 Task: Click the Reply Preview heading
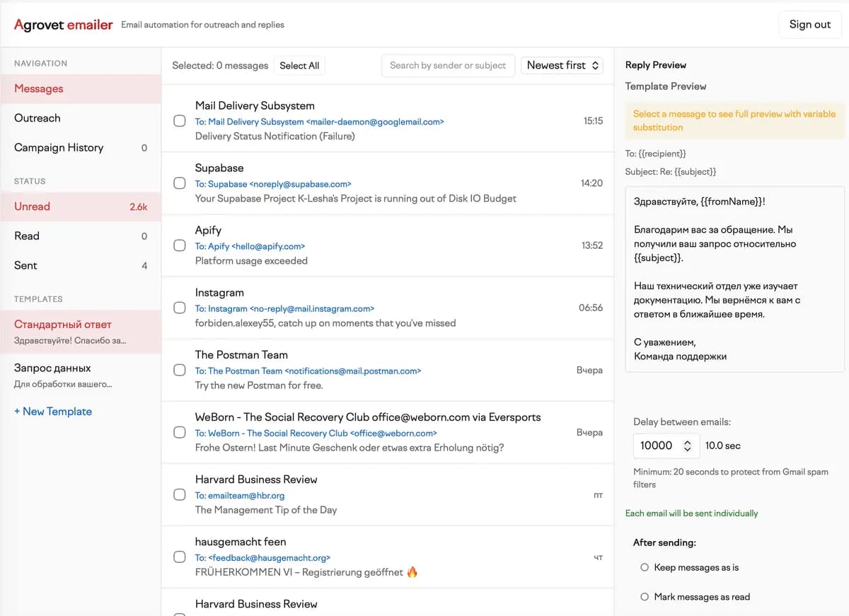pos(656,65)
